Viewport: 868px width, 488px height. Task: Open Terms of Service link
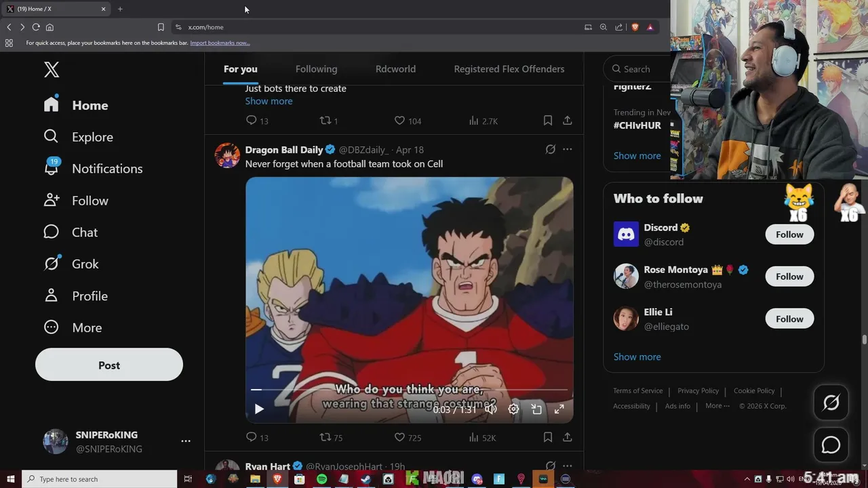pyautogui.click(x=638, y=390)
